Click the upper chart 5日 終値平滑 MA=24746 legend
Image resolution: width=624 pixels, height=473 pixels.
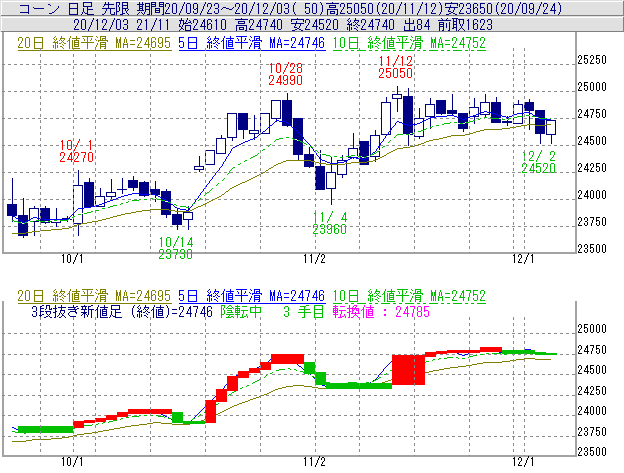coord(252,43)
